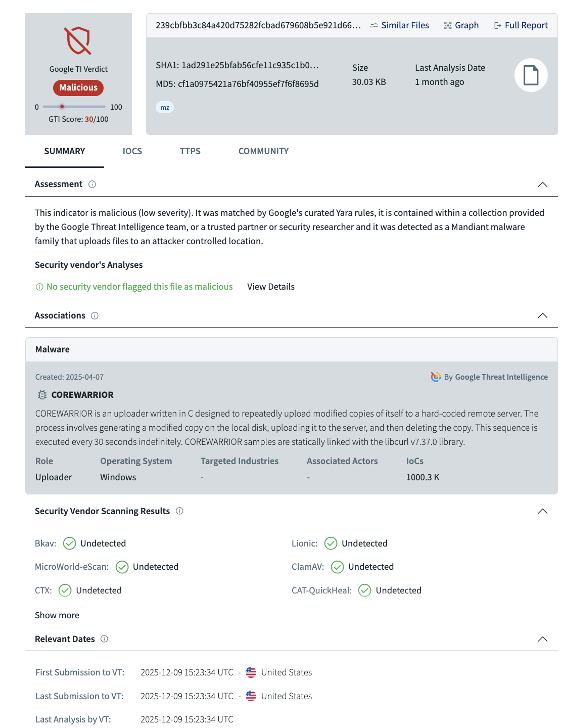Image resolution: width=562 pixels, height=728 pixels.
Task: Collapse the Relevant Dates section
Action: (542, 639)
